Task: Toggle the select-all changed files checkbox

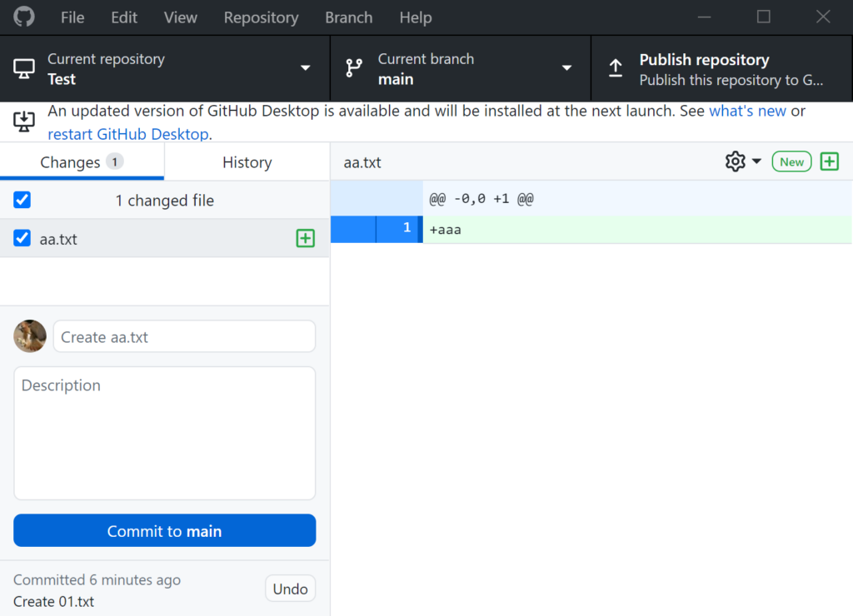Action: (22, 200)
